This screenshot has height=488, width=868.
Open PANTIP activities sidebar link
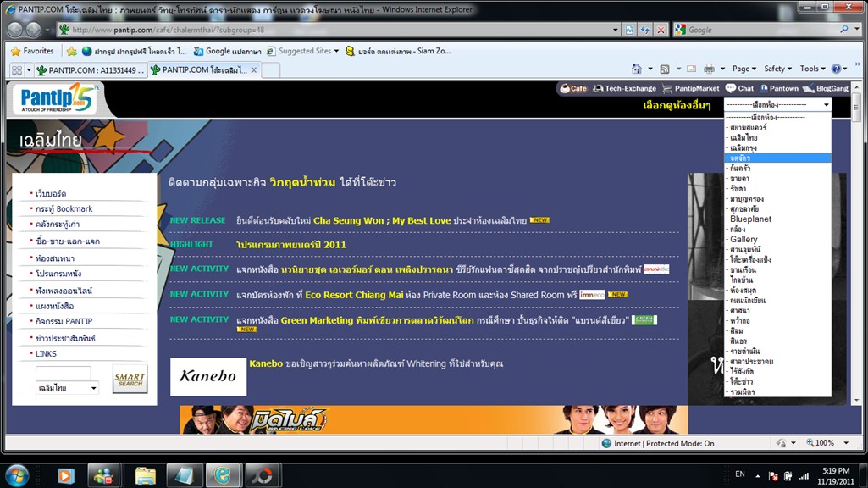click(x=64, y=321)
